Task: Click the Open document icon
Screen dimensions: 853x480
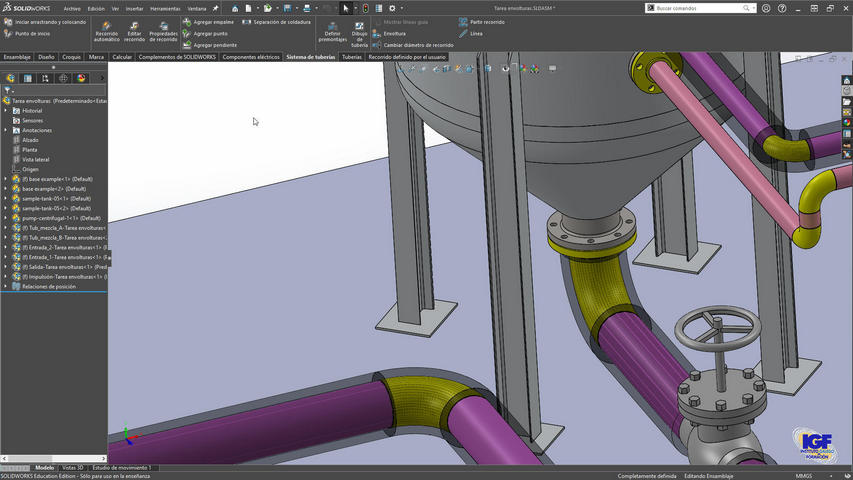Action: [x=268, y=8]
